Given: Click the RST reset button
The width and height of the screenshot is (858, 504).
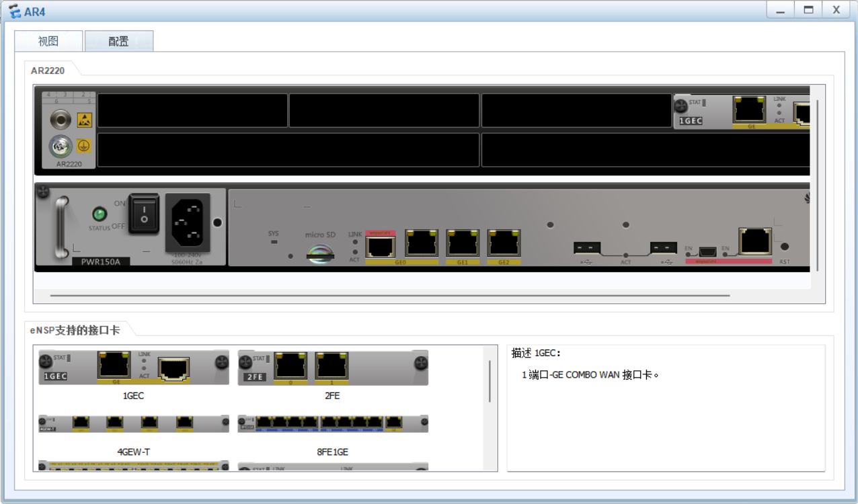Looking at the screenshot, I should [x=784, y=247].
